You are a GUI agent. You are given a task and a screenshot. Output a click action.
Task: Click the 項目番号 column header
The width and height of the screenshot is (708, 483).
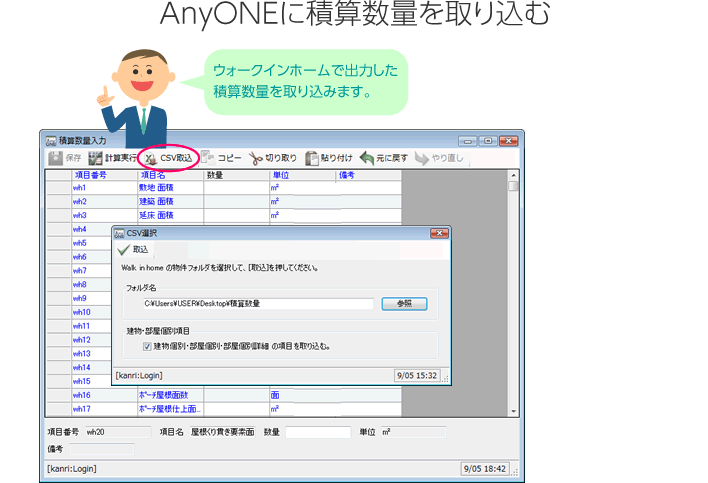coord(104,175)
